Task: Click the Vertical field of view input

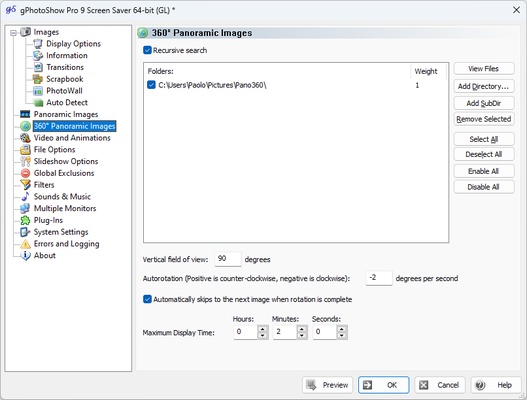Action: (x=228, y=259)
